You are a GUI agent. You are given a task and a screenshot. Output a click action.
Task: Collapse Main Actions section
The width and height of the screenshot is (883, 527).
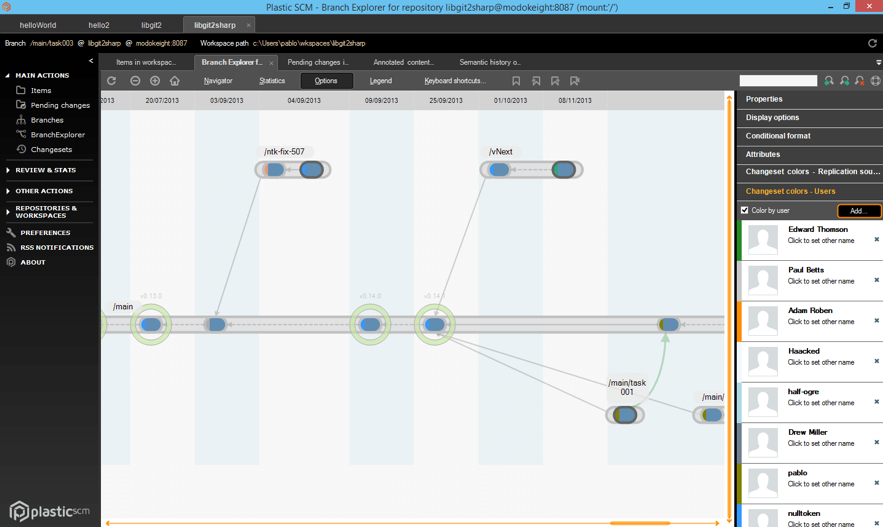[x=8, y=75]
